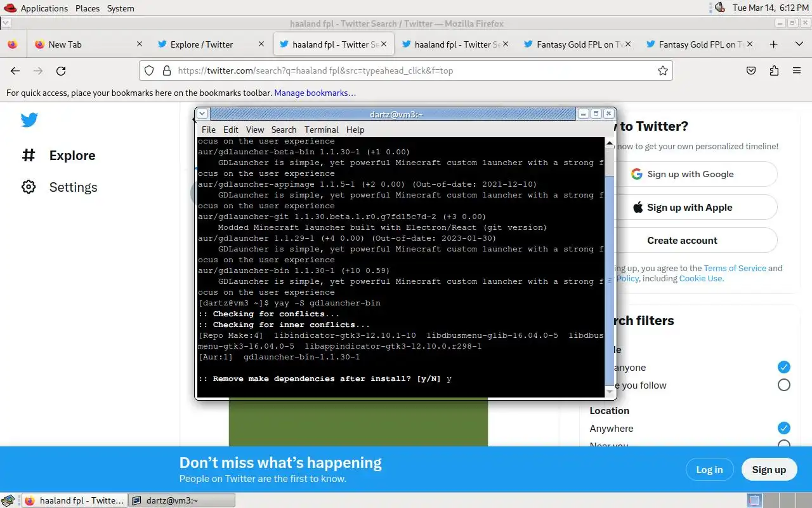
Task: Switch to the New Tab tab
Action: [89, 44]
